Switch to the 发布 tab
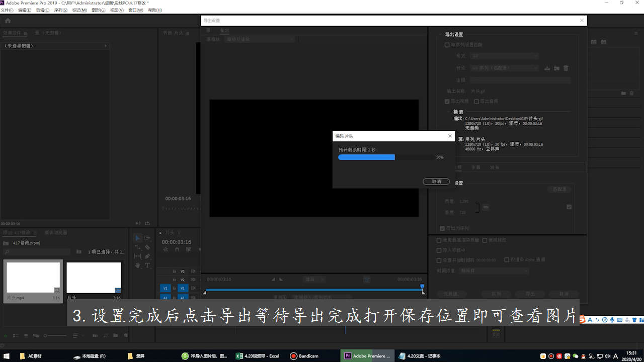 [495, 167]
